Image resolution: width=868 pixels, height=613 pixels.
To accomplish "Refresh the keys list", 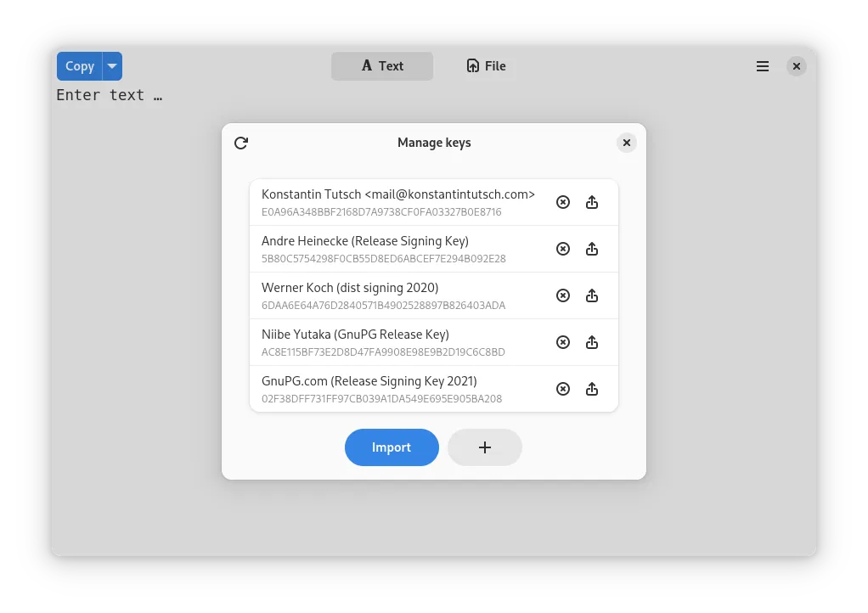I will (241, 143).
